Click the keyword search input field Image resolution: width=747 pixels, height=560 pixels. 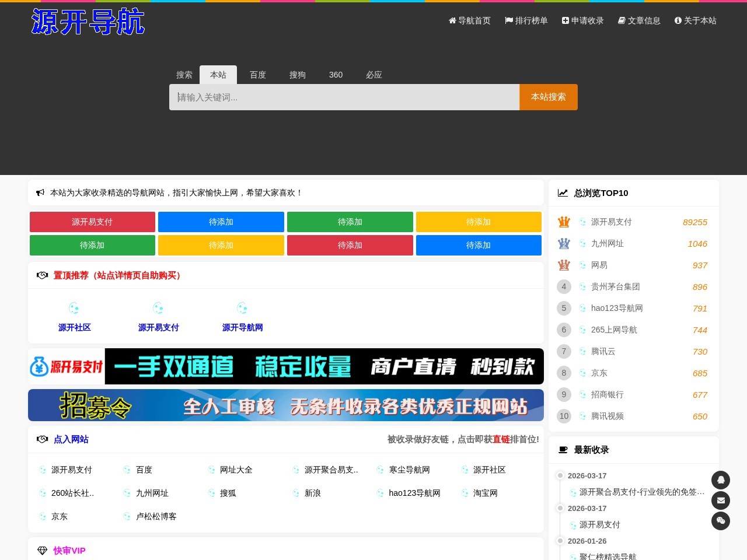click(344, 97)
